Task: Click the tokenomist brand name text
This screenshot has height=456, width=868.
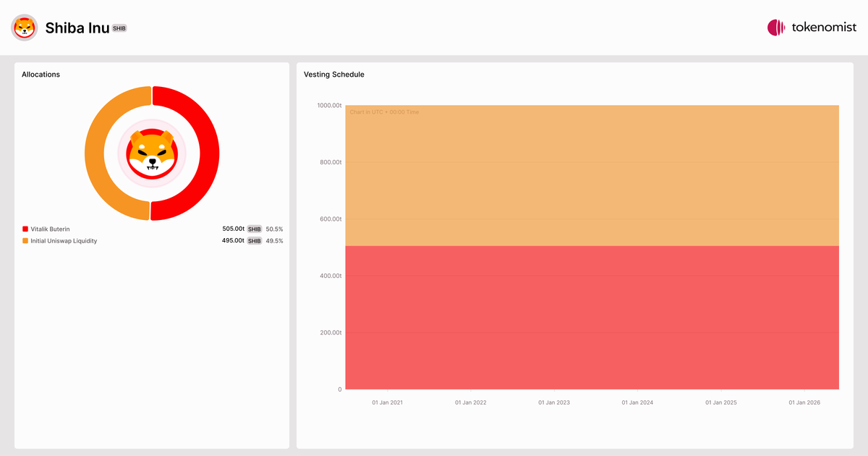Action: click(x=824, y=28)
